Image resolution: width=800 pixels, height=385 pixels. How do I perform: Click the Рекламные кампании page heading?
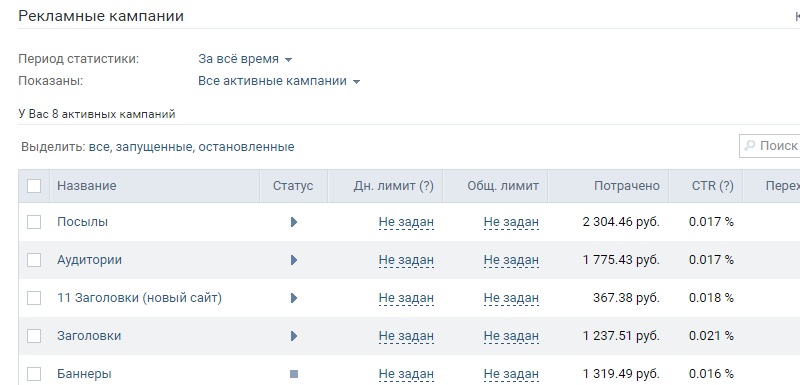[x=101, y=16]
